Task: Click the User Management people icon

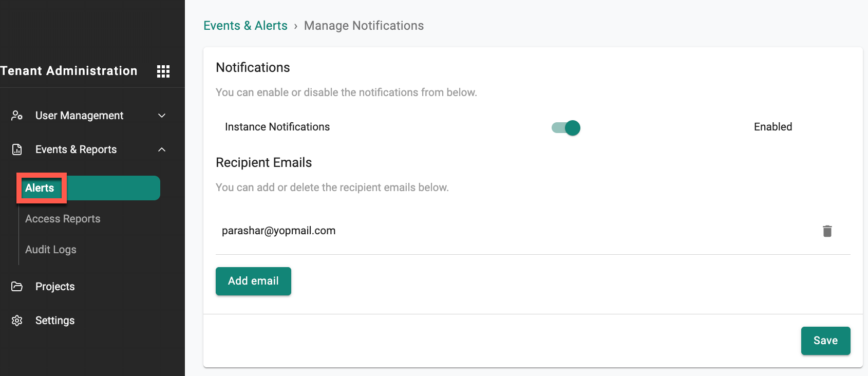Action: point(17,116)
